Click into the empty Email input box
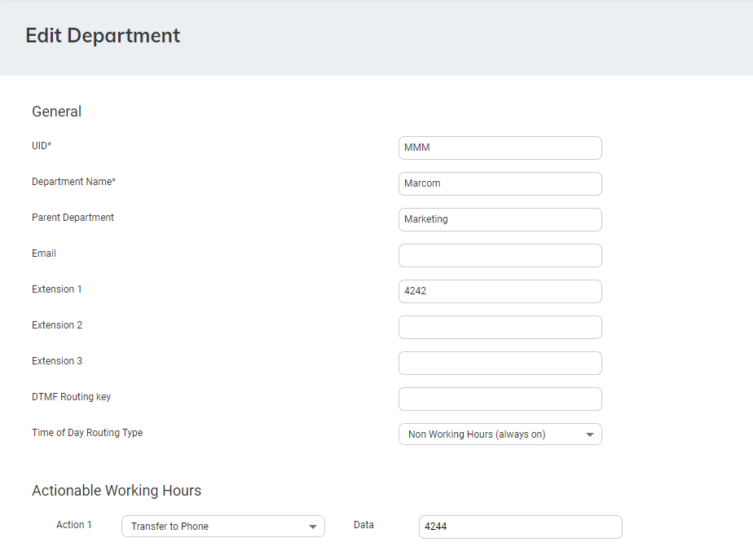The image size is (753, 560). click(x=500, y=255)
